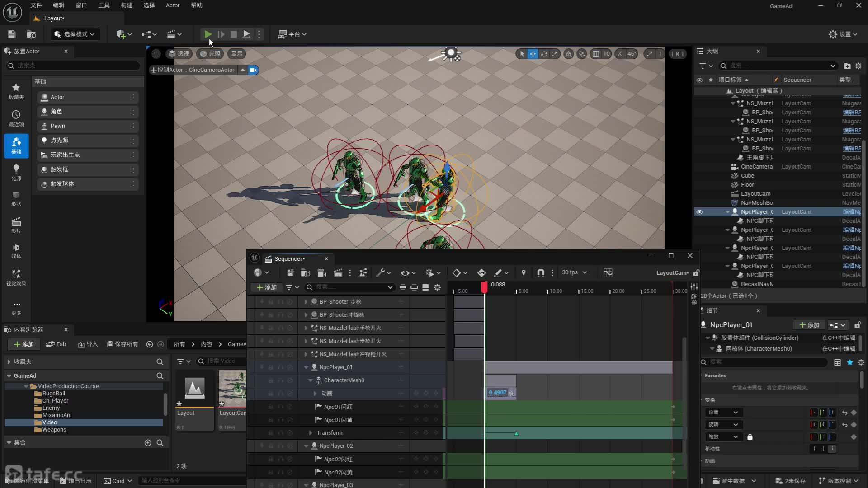Open the 构建 menu in the menu bar

(127, 5)
